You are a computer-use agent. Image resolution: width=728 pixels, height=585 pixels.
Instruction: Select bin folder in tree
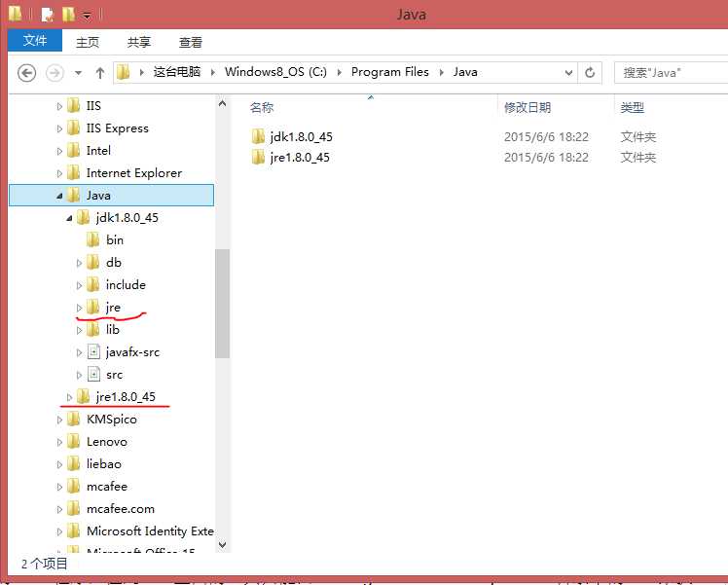tap(114, 239)
